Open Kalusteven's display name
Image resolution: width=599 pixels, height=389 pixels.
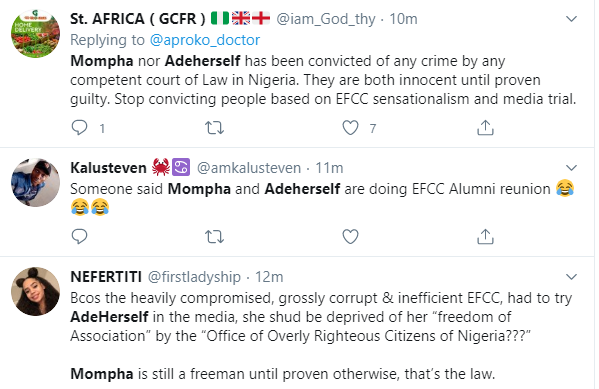coord(108,168)
